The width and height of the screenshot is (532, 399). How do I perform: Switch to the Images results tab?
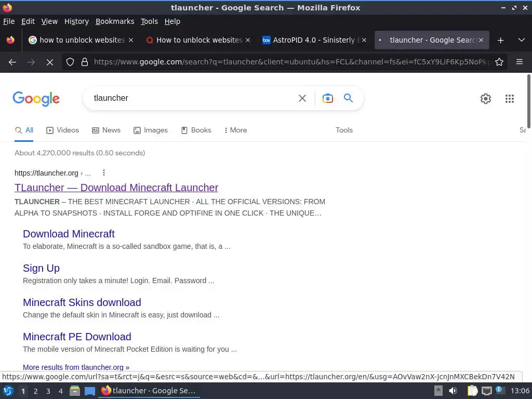point(151,130)
